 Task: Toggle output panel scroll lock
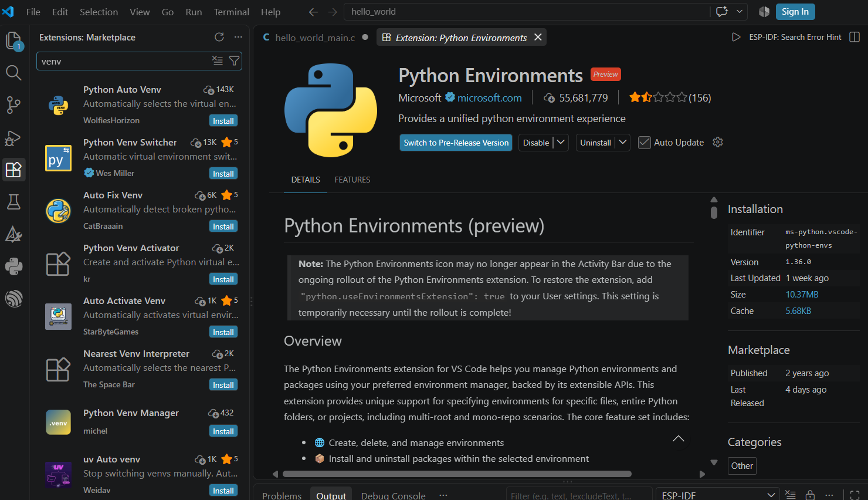tap(810, 495)
